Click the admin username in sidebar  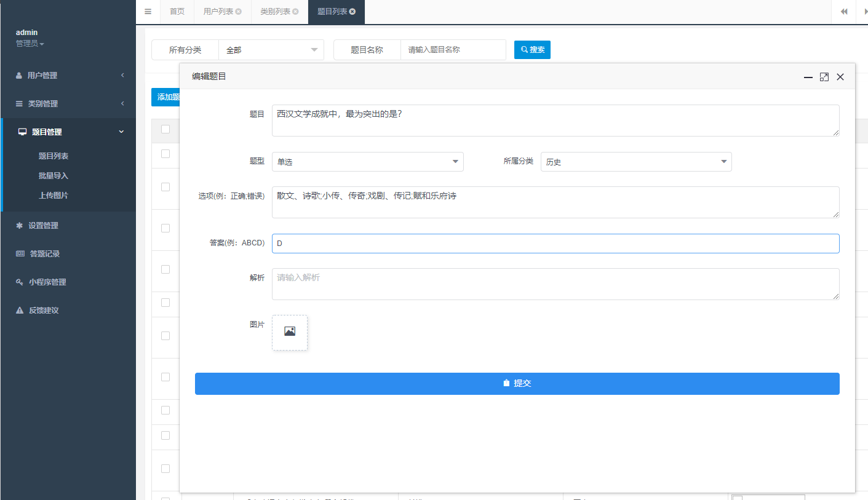[x=26, y=32]
